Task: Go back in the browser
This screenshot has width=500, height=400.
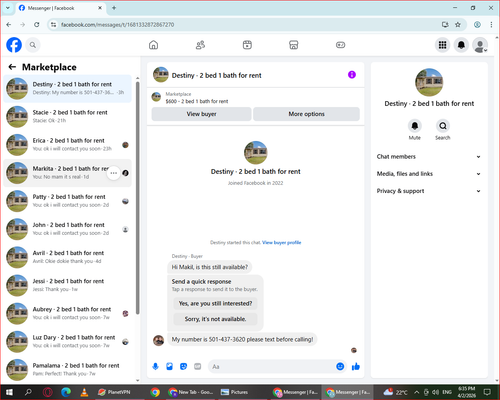Action: [x=9, y=25]
